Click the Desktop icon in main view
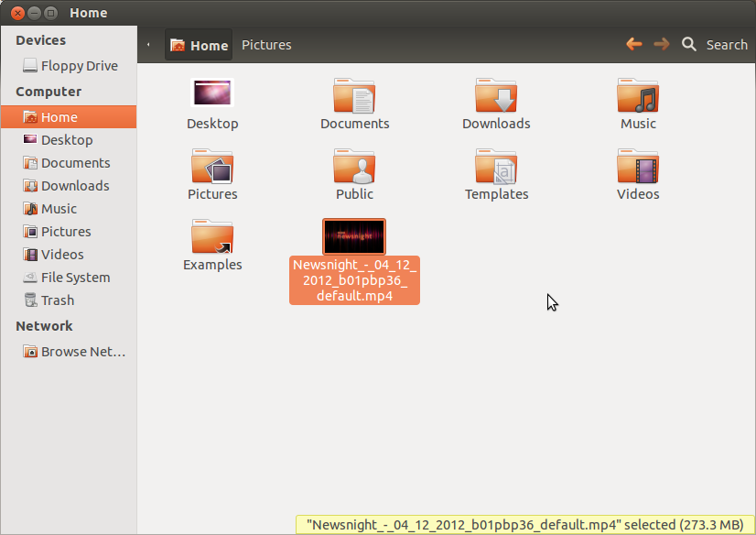The height and width of the screenshot is (535, 756). pos(212,93)
